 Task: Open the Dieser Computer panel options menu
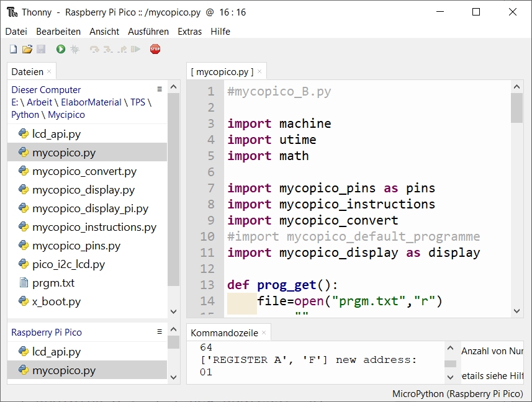pyautogui.click(x=160, y=89)
